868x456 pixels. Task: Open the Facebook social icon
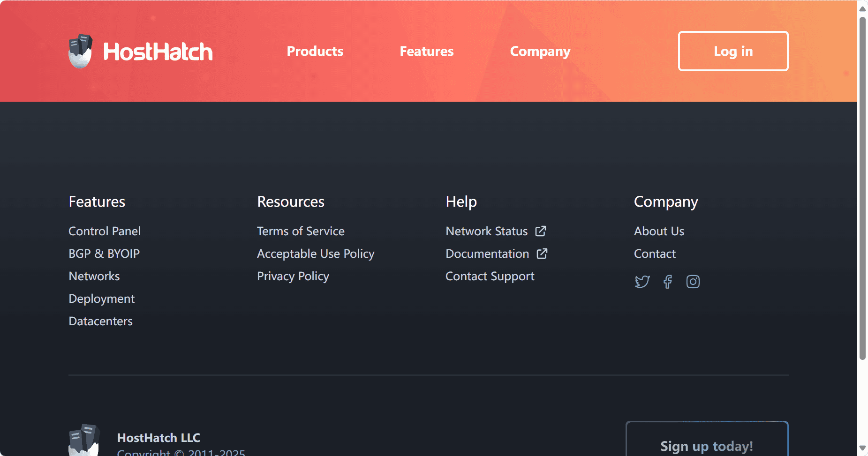[667, 282]
